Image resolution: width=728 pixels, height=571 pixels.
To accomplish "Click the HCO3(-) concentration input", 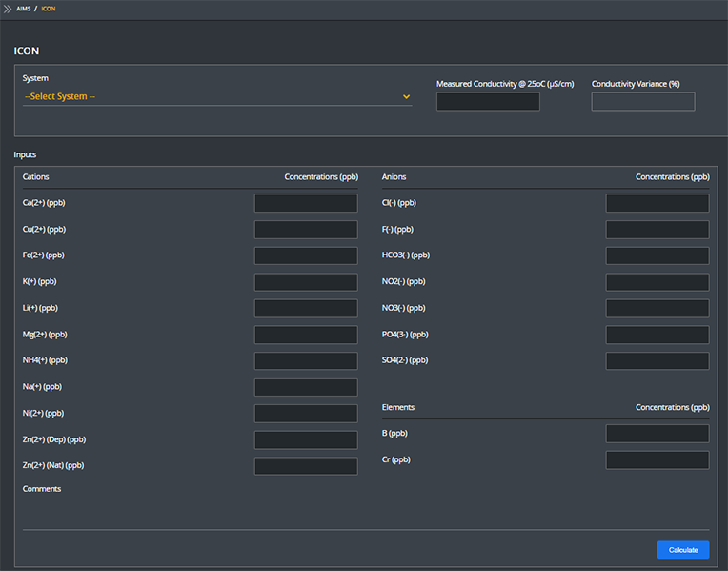I will pyautogui.click(x=657, y=255).
